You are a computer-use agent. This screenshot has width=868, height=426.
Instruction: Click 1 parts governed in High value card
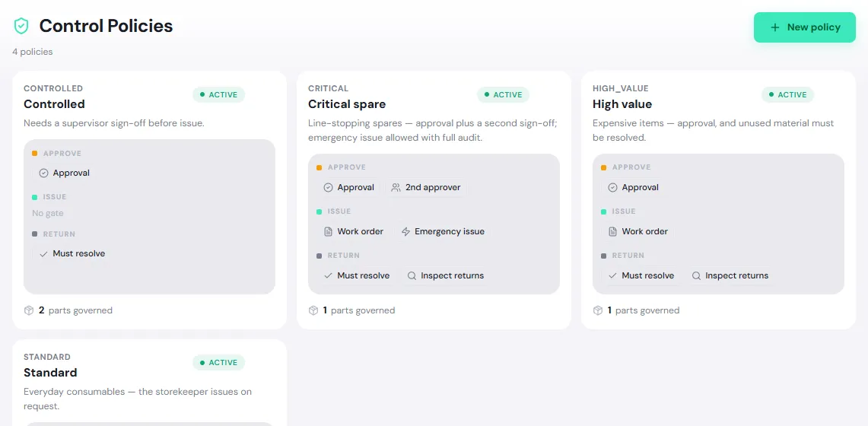(x=644, y=310)
